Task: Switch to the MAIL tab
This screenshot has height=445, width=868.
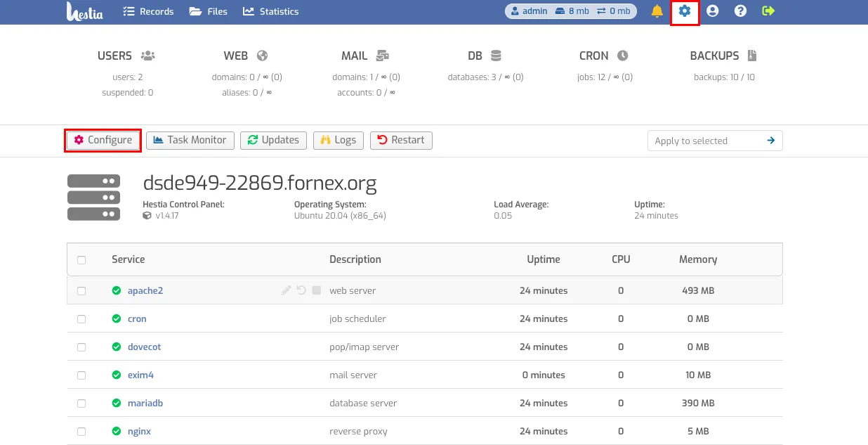Action: tap(365, 56)
